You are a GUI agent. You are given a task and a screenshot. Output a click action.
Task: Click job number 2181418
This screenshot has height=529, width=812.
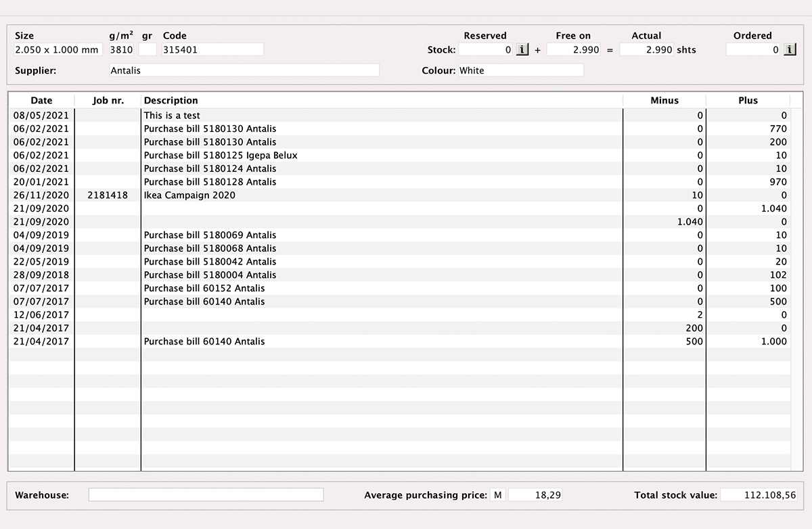tap(108, 195)
